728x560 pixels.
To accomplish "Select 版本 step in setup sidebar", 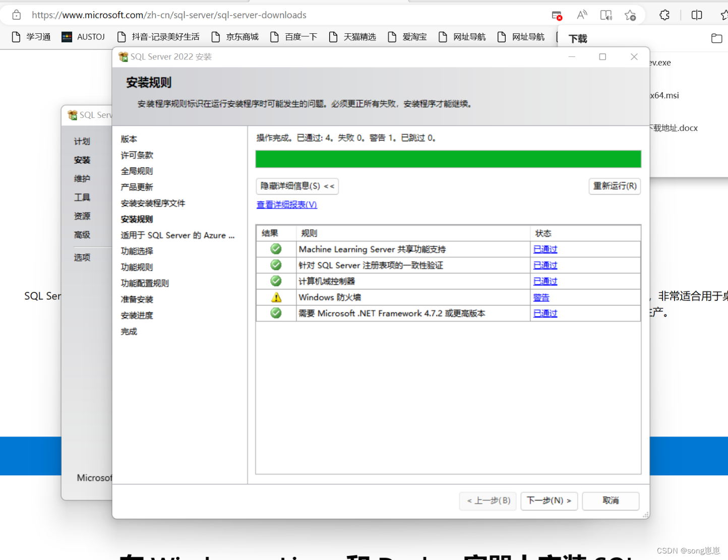I will 129,139.
